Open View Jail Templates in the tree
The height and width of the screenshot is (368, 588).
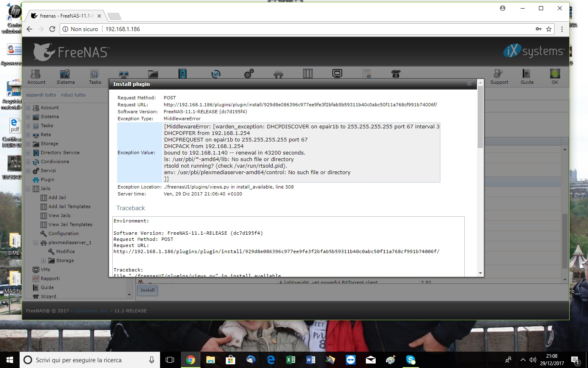tap(70, 224)
